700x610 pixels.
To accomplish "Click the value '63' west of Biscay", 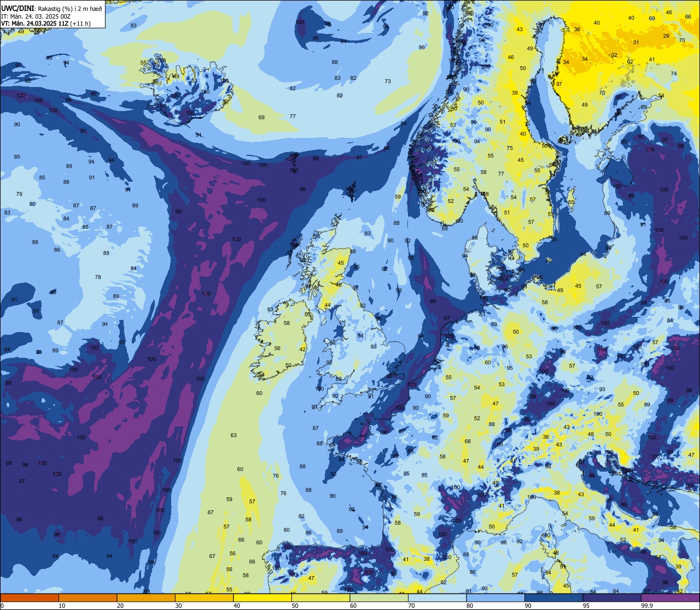I will [234, 435].
